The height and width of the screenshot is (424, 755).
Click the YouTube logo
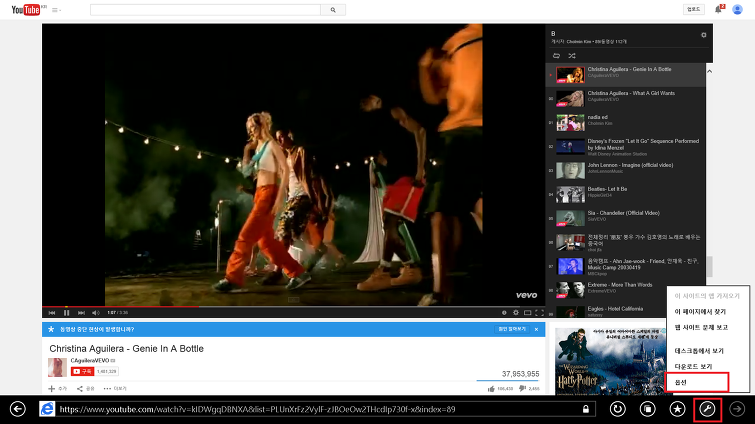(x=26, y=10)
